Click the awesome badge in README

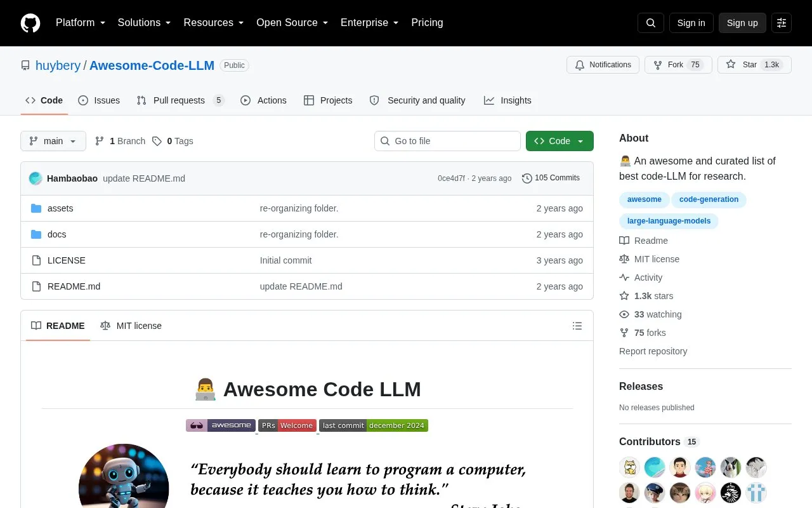[221, 425]
